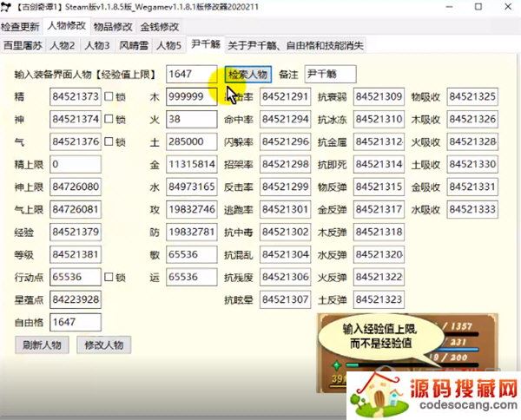Click the 修改人物 button

(106, 345)
